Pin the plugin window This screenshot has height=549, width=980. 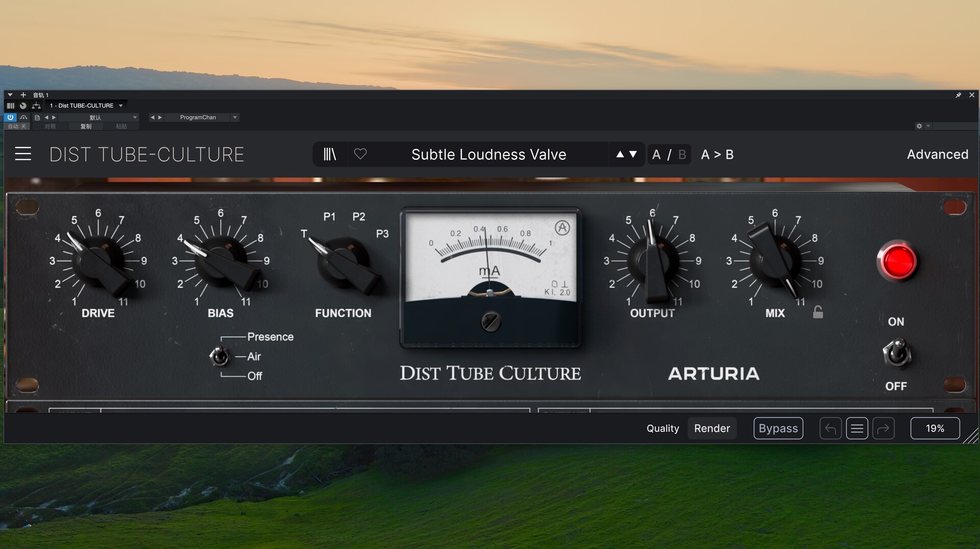(x=958, y=95)
